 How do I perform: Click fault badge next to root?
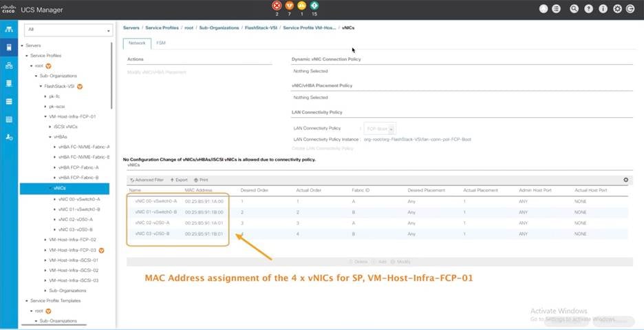tap(48, 66)
